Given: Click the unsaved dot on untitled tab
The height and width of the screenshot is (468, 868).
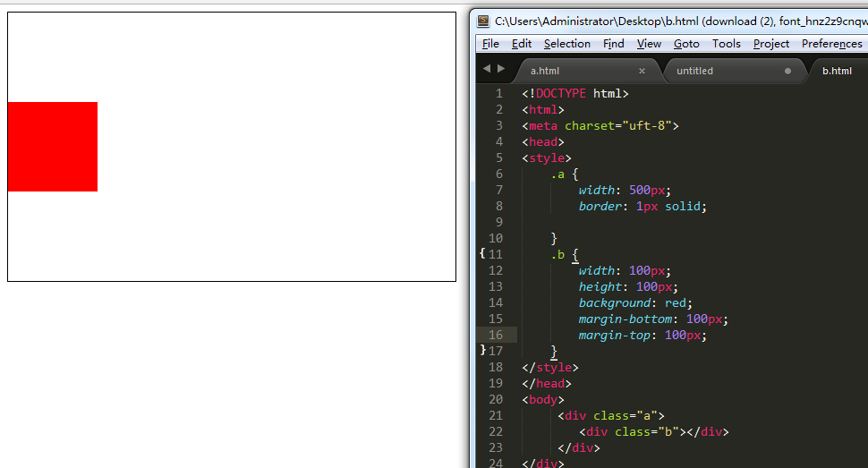Looking at the screenshot, I should pyautogui.click(x=787, y=71).
